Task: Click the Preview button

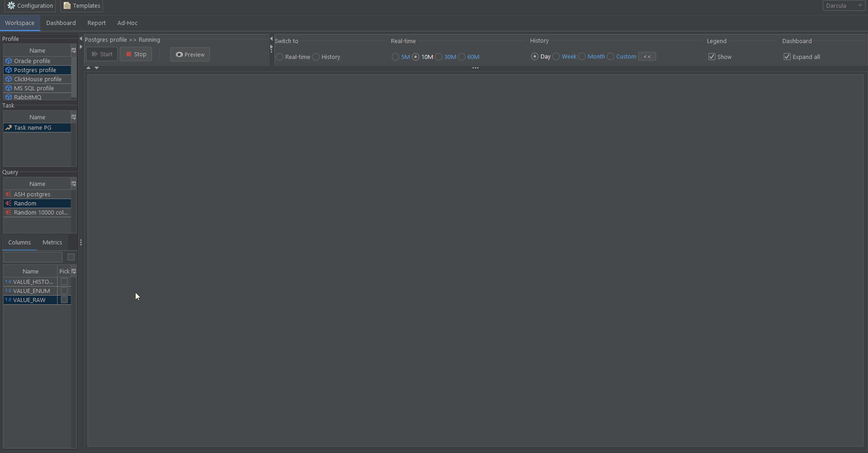Action: [x=190, y=54]
